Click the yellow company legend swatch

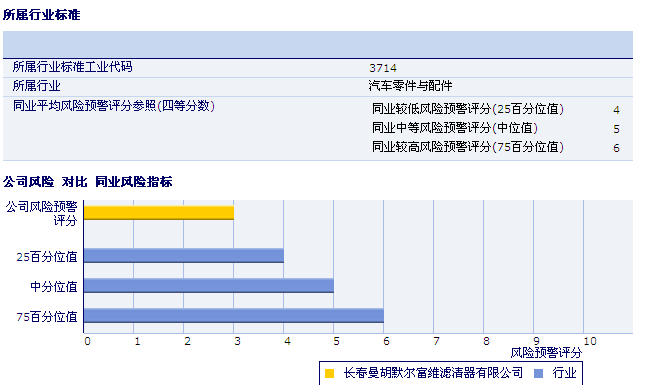coord(330,373)
